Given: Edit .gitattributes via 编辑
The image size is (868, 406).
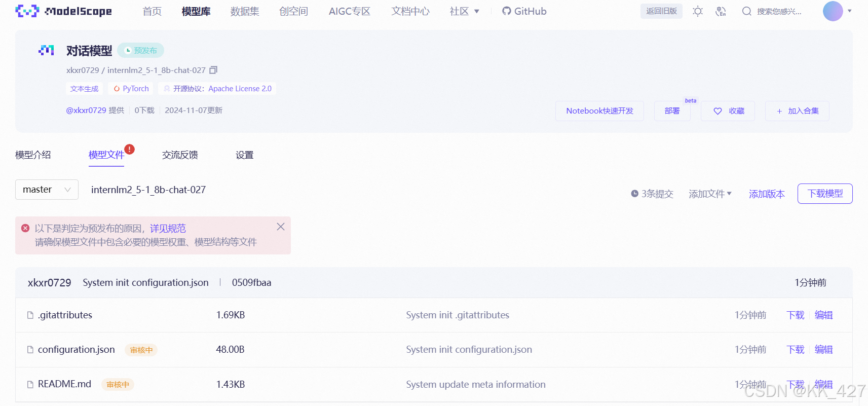Looking at the screenshot, I should (x=823, y=315).
